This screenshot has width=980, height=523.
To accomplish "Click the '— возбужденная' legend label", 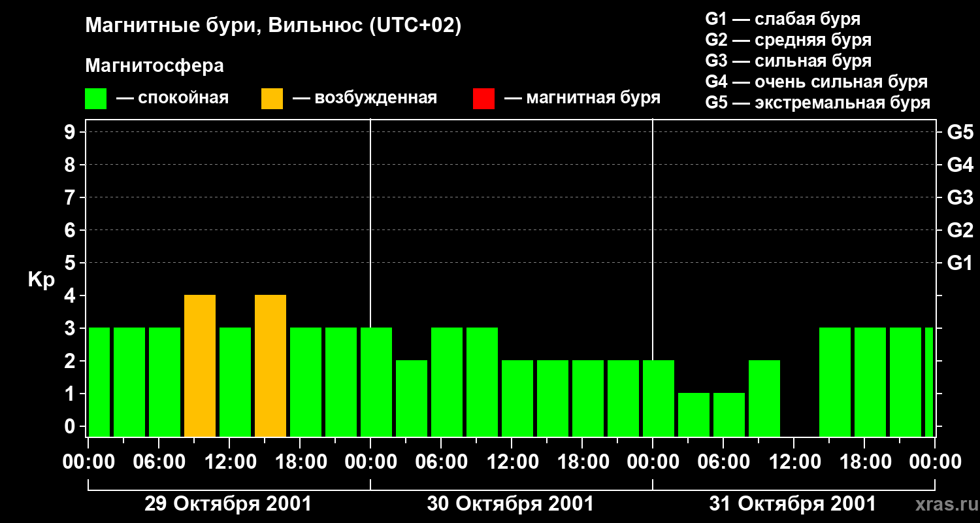I will [x=365, y=98].
